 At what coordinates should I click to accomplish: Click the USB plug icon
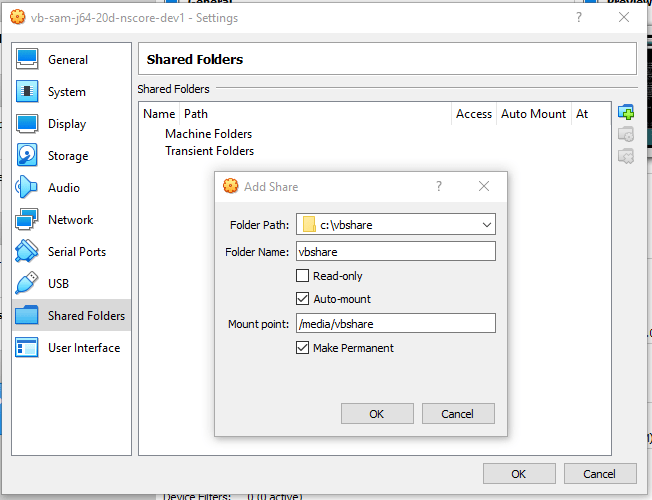27,283
